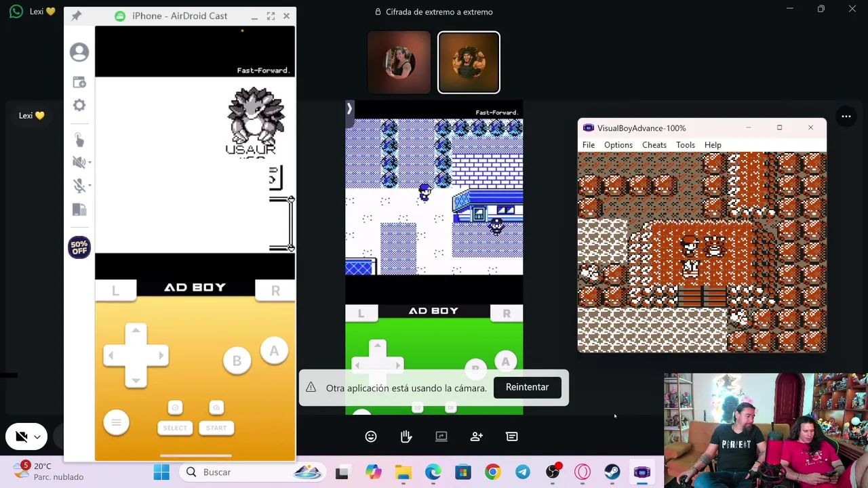Open the round menu button on yellow emulator

[x=116, y=423]
